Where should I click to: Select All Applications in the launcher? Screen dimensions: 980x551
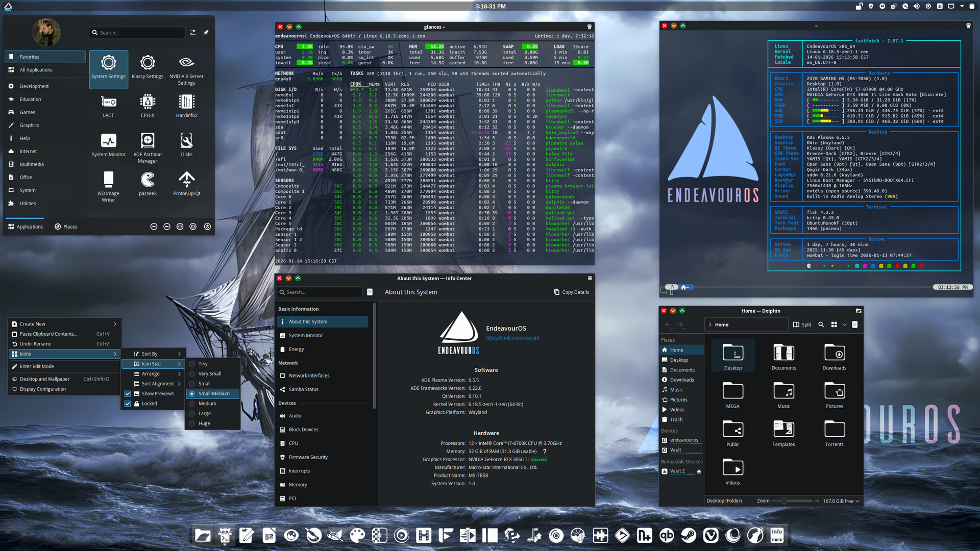(x=45, y=70)
